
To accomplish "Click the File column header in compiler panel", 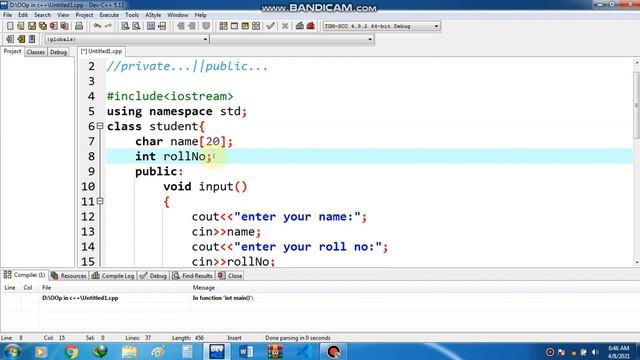I will 47,288.
